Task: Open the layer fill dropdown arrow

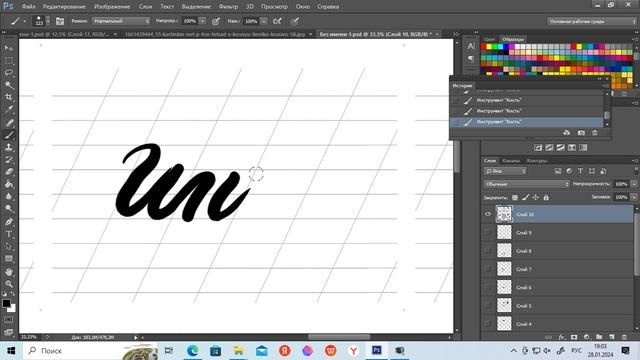Action: (634, 197)
